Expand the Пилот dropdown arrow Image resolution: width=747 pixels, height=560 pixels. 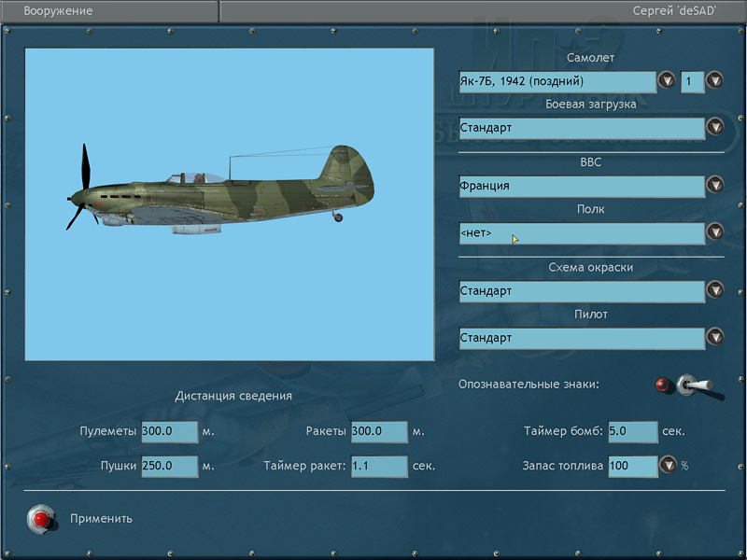(x=715, y=337)
